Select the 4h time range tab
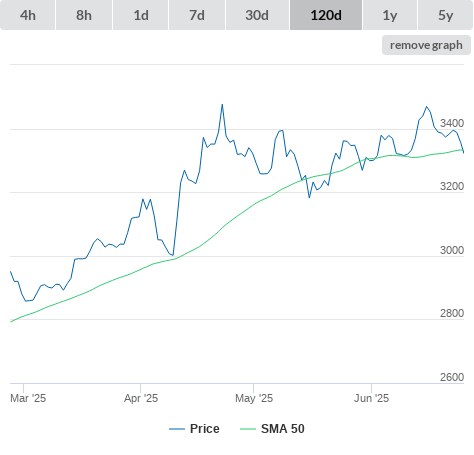474x455 pixels. [28, 15]
